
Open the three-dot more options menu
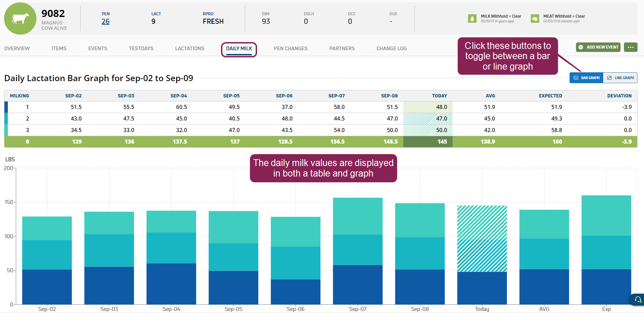click(x=630, y=47)
